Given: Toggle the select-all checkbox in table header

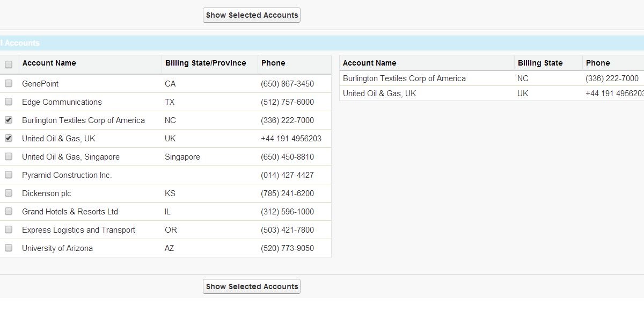Looking at the screenshot, I should 9,64.
